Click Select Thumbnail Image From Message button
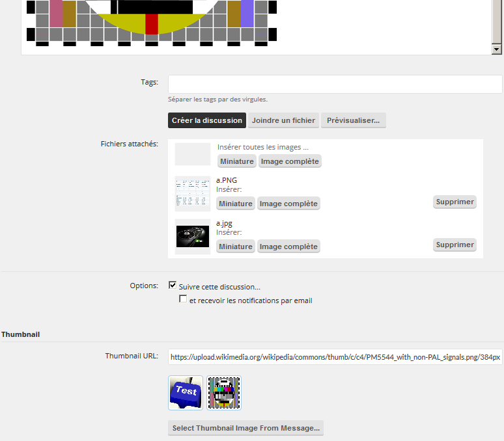 (246, 428)
